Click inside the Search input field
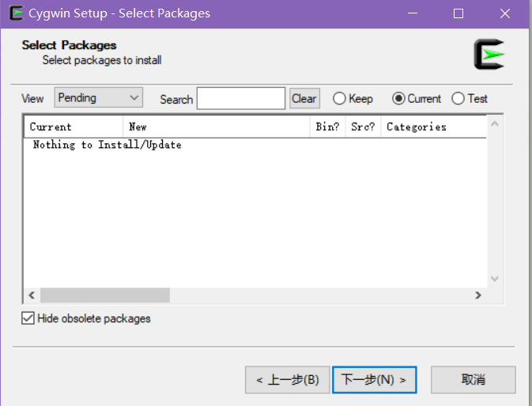Screen dimensions: 532x406 click(241, 98)
